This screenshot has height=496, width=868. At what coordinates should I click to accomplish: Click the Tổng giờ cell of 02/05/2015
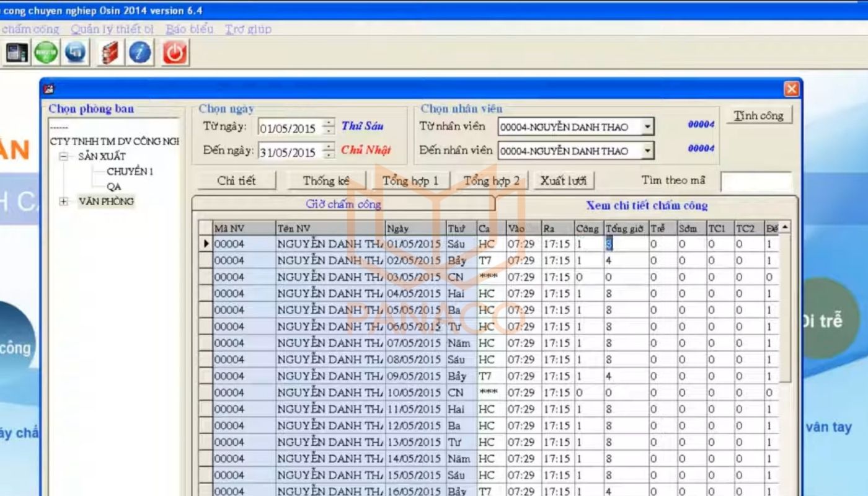(x=626, y=261)
